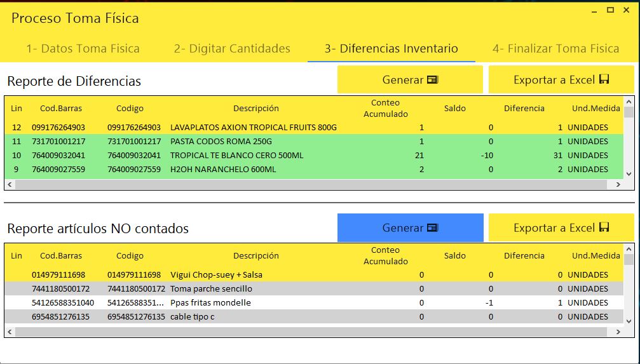Select the LAVAPLATOS AXION TROPICAL FRUITS row
Viewport: 640px width, 364px height.
(253, 128)
